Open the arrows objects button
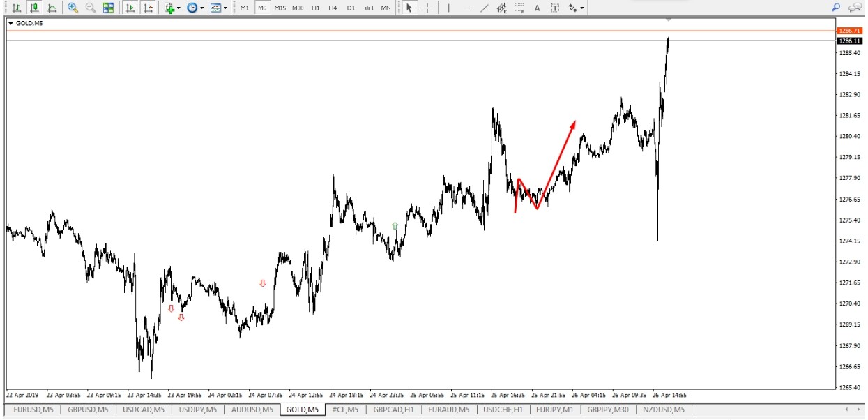Screen dimensions: 868x420 coord(572,8)
